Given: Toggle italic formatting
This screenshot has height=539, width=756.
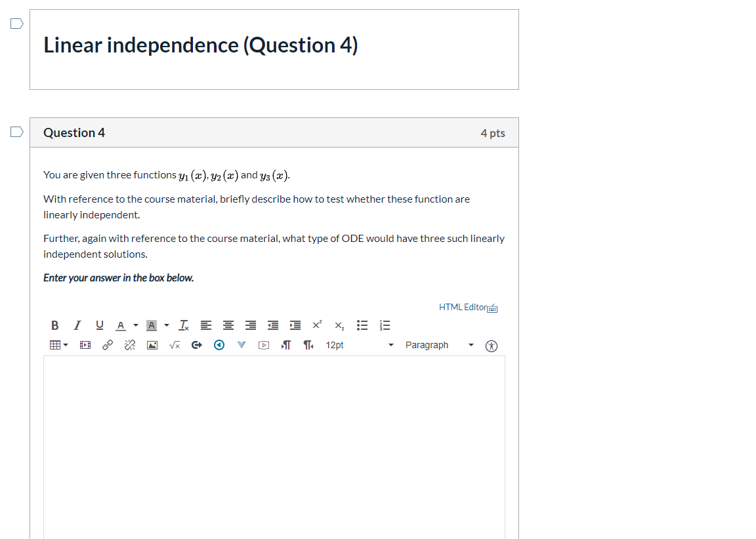Looking at the screenshot, I should [77, 325].
